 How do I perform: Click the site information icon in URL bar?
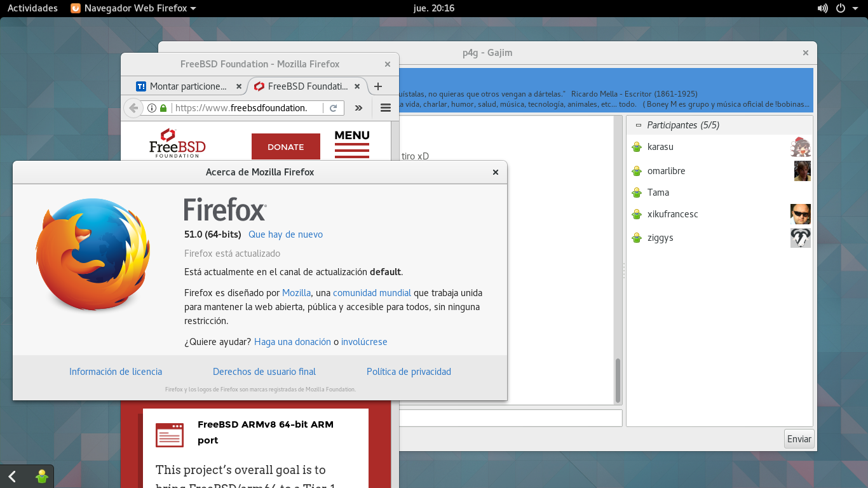152,108
